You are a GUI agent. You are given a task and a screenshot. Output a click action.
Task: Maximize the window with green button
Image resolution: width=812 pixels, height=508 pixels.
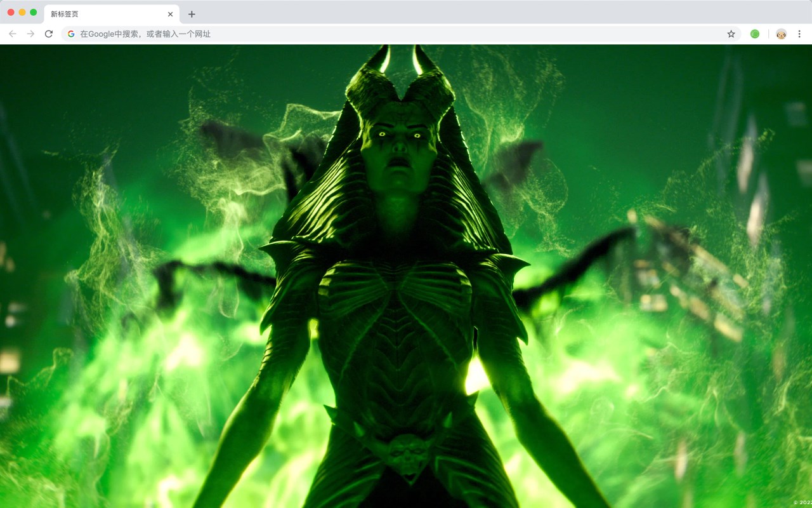tap(33, 12)
